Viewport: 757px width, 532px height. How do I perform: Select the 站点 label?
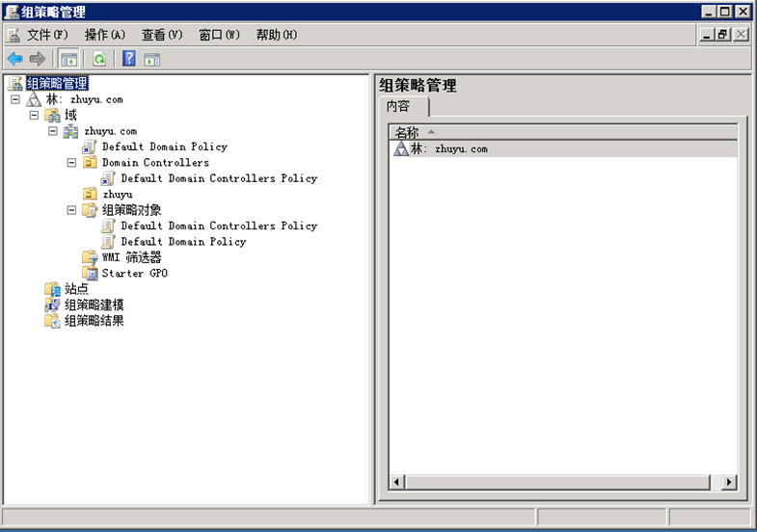(76, 289)
